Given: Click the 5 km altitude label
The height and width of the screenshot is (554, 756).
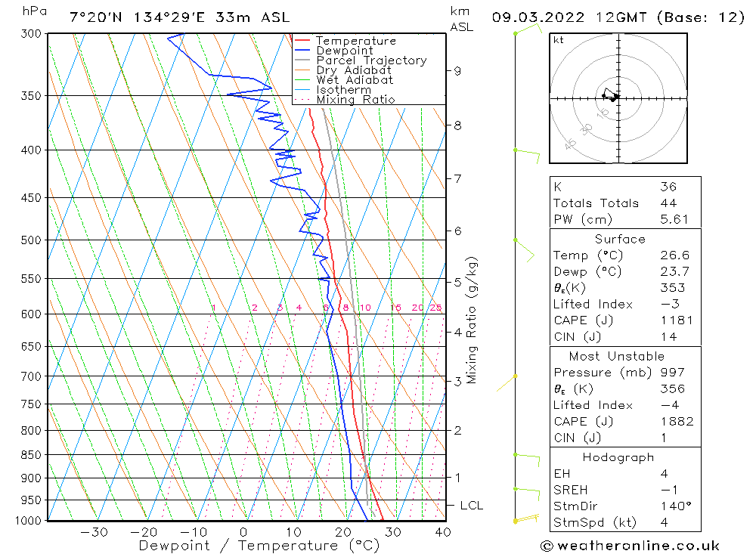Looking at the screenshot, I should 458,282.
